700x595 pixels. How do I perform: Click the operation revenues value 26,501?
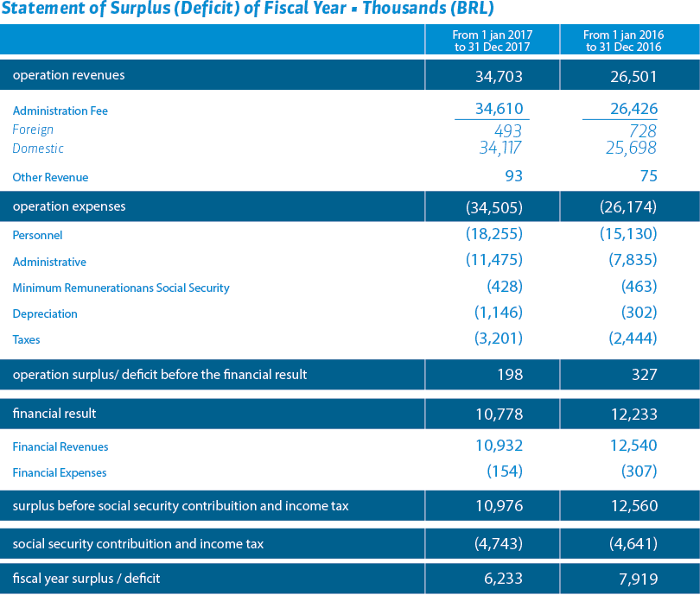click(633, 76)
